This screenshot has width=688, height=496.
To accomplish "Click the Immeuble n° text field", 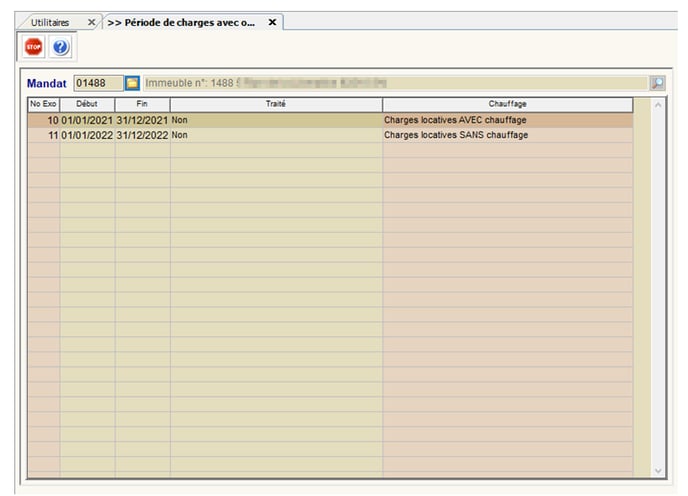I will [395, 83].
